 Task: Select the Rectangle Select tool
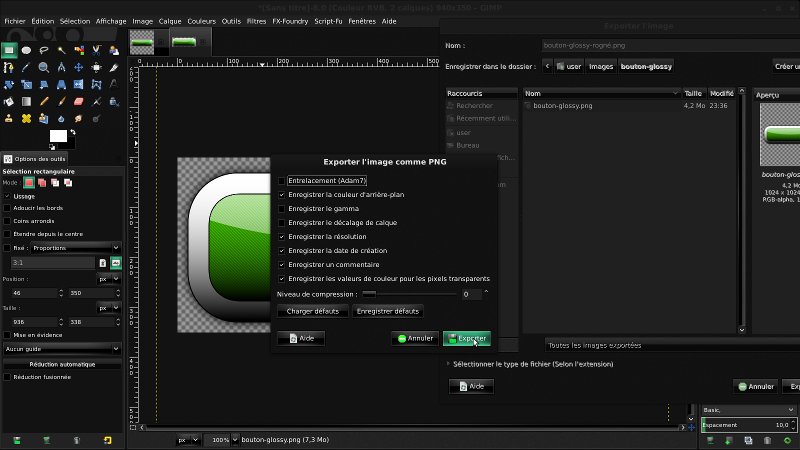9,50
